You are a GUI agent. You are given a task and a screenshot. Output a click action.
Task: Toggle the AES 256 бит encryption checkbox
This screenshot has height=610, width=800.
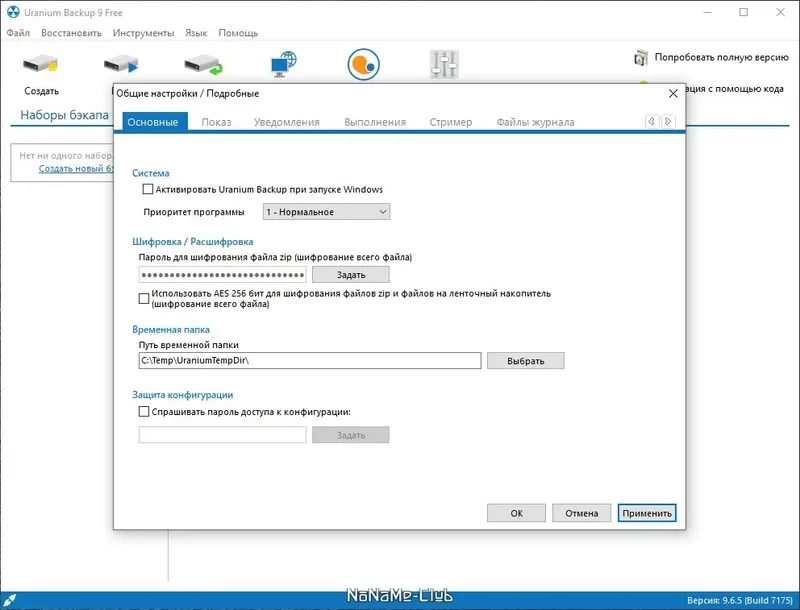pos(142,298)
